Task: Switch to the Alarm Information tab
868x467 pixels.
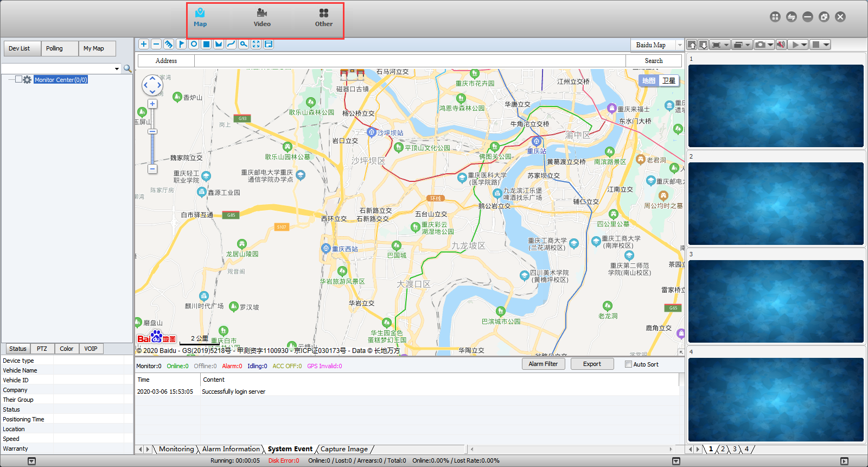Action: (x=231, y=449)
